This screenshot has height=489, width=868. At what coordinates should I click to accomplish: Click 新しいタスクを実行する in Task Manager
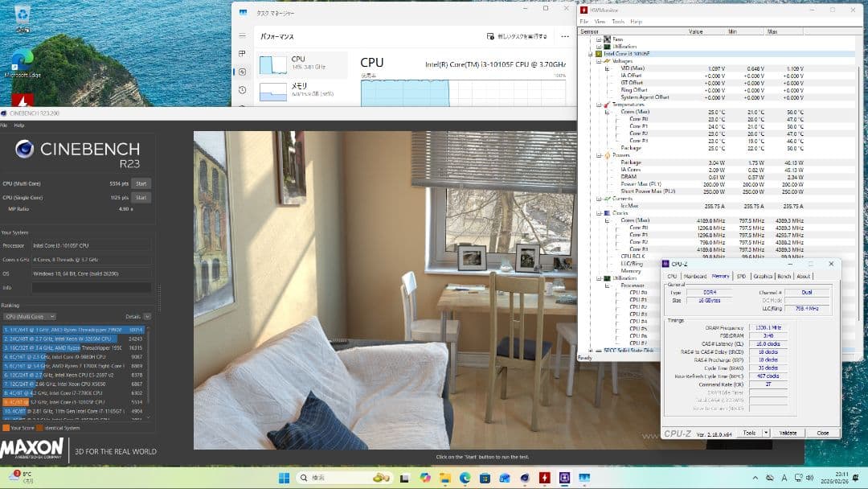point(517,36)
